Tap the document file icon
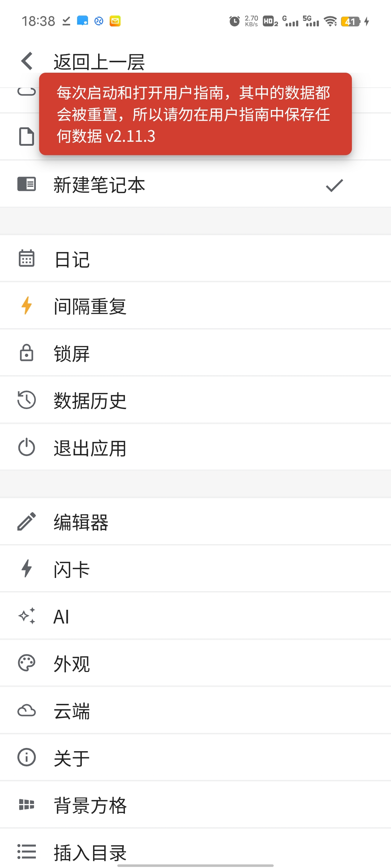Image resolution: width=391 pixels, height=868 pixels. point(26,136)
